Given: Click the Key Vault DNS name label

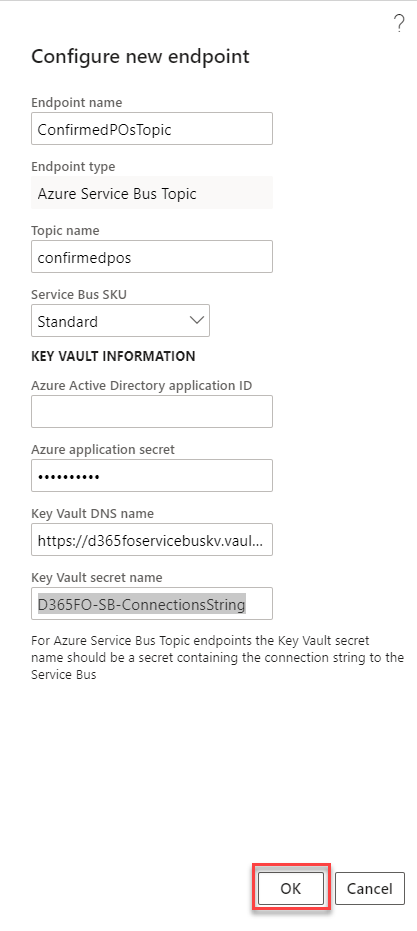Looking at the screenshot, I should pos(92,514).
